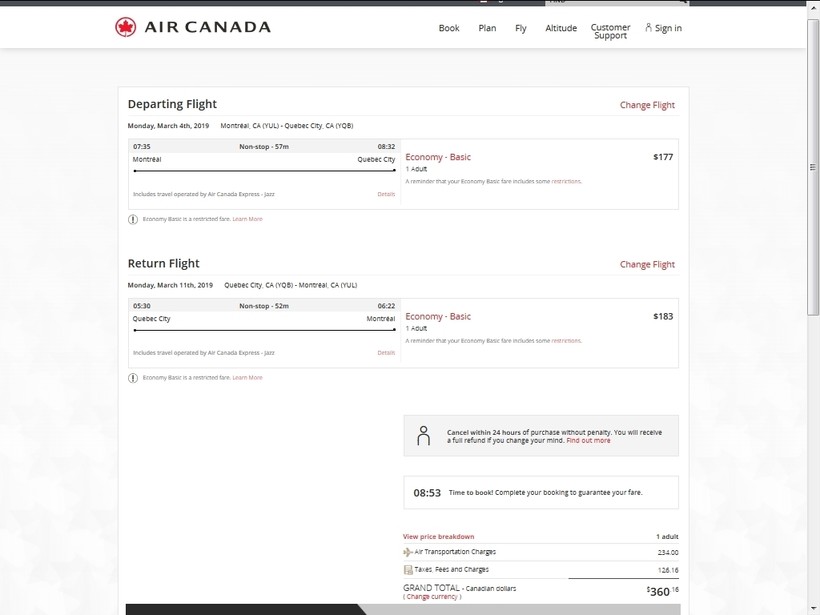Viewport: 820px width, 615px height.
Task: Open the Book menu
Action: (x=449, y=28)
